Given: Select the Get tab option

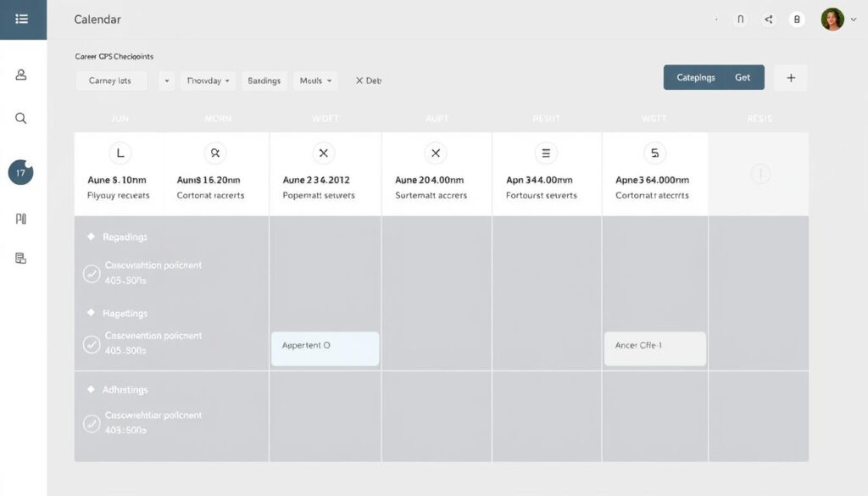Looking at the screenshot, I should click(x=743, y=76).
